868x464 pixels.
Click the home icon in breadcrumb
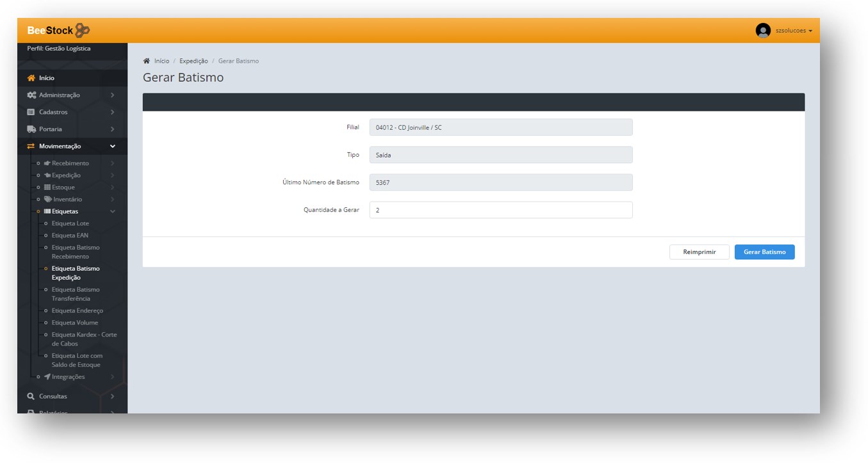pos(146,61)
